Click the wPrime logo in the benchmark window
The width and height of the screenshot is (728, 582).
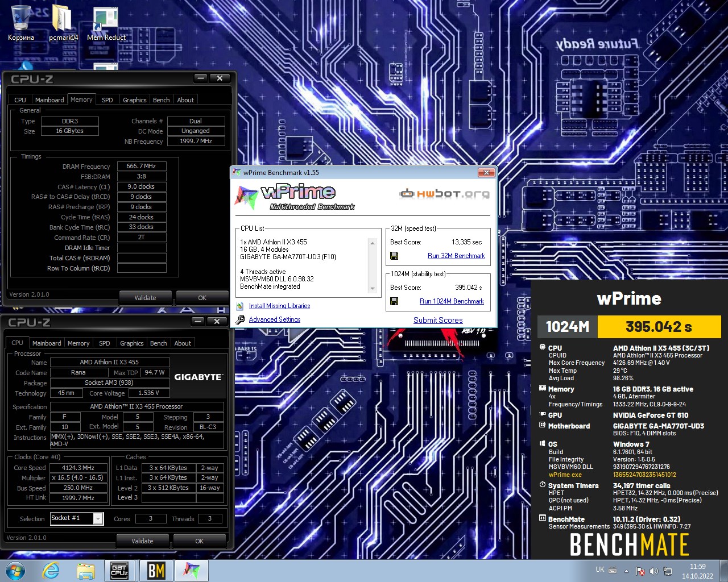tap(295, 197)
